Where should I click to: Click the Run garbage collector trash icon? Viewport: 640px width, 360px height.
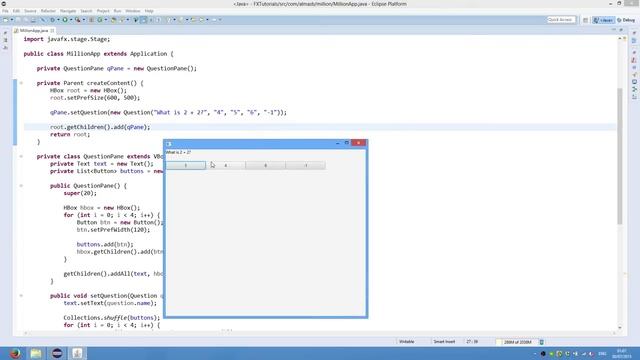542,342
